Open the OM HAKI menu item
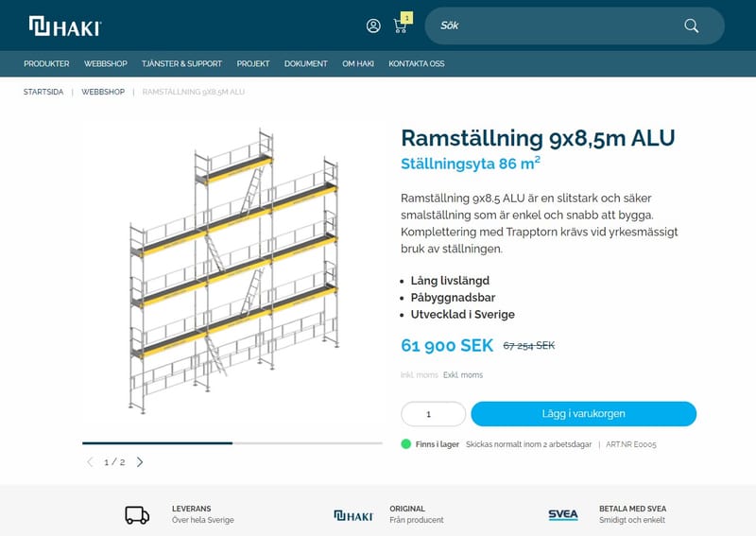This screenshot has height=536, width=756. (358, 63)
